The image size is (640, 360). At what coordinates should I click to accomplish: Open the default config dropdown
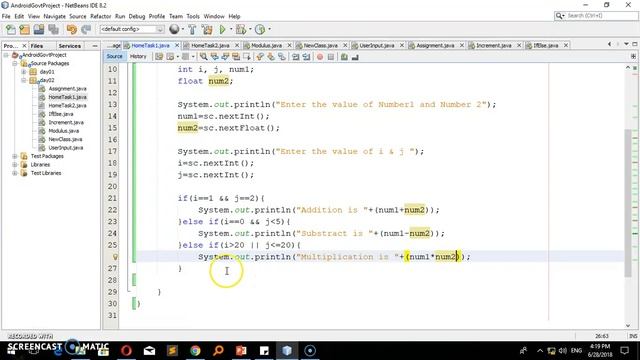(x=132, y=29)
